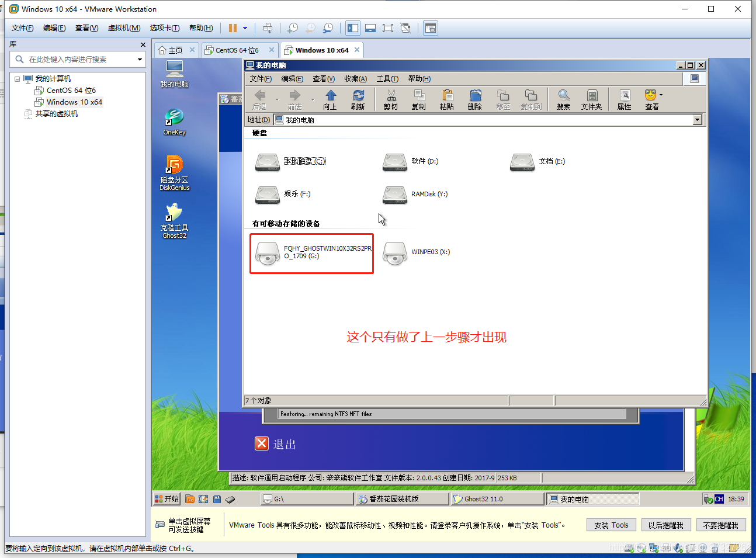This screenshot has width=756, height=558.
Task: Switch to Ghost32 11.0 taskbar window
Action: 498,499
